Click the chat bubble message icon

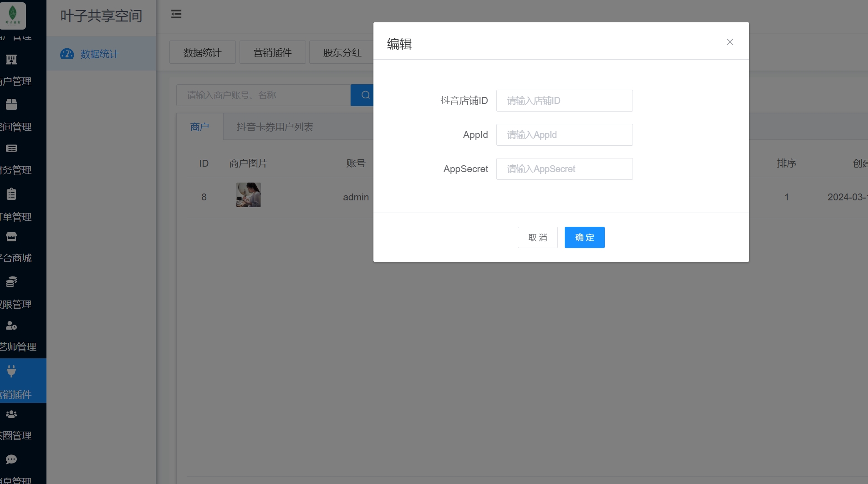coord(11,459)
